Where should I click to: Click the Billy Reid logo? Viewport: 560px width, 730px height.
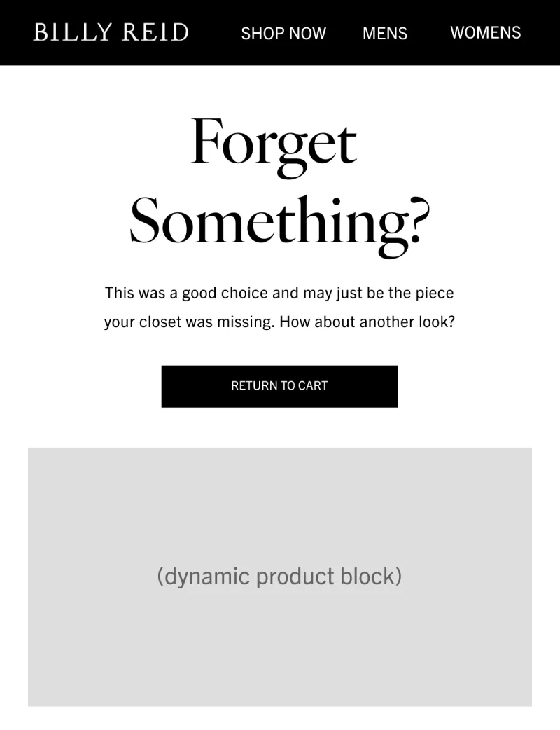pos(111,32)
